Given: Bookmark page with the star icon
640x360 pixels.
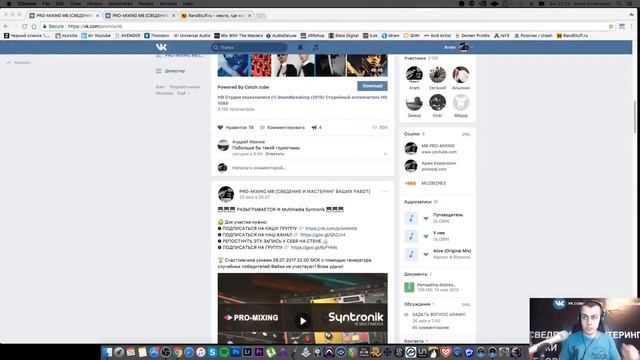Looking at the screenshot, I should click(611, 26).
